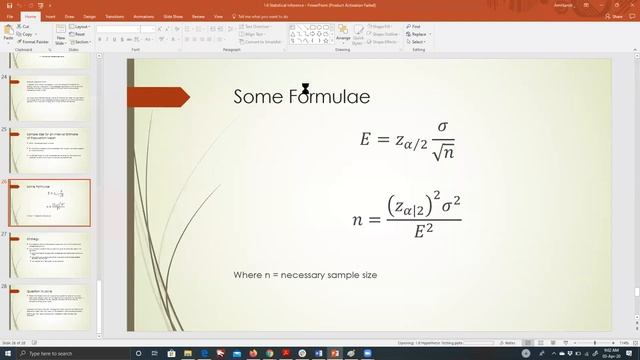640x360 pixels.
Task: Open the Layout dropdown
Action: 80,27
